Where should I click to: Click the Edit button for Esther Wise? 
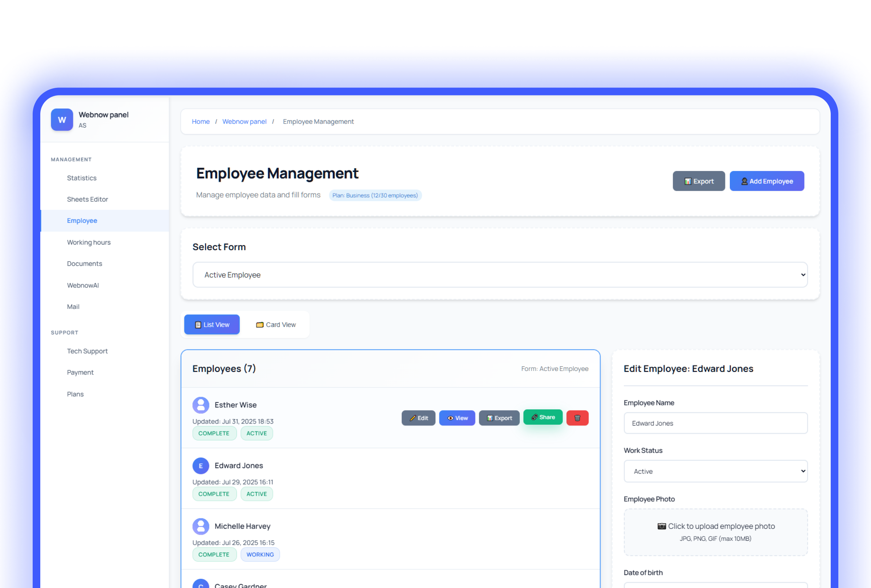pyautogui.click(x=419, y=418)
